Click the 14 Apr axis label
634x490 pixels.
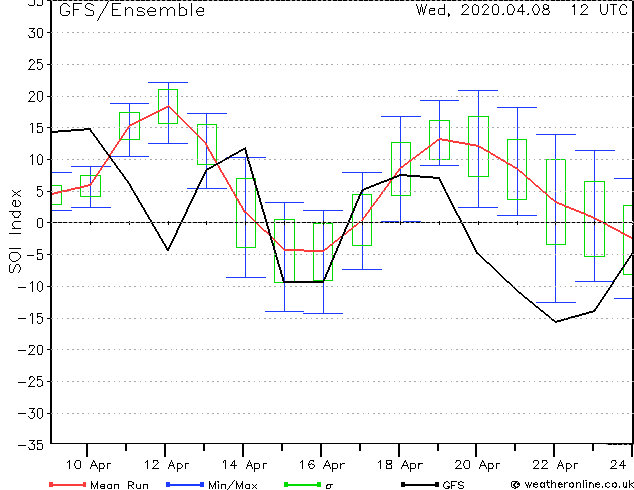244,465
